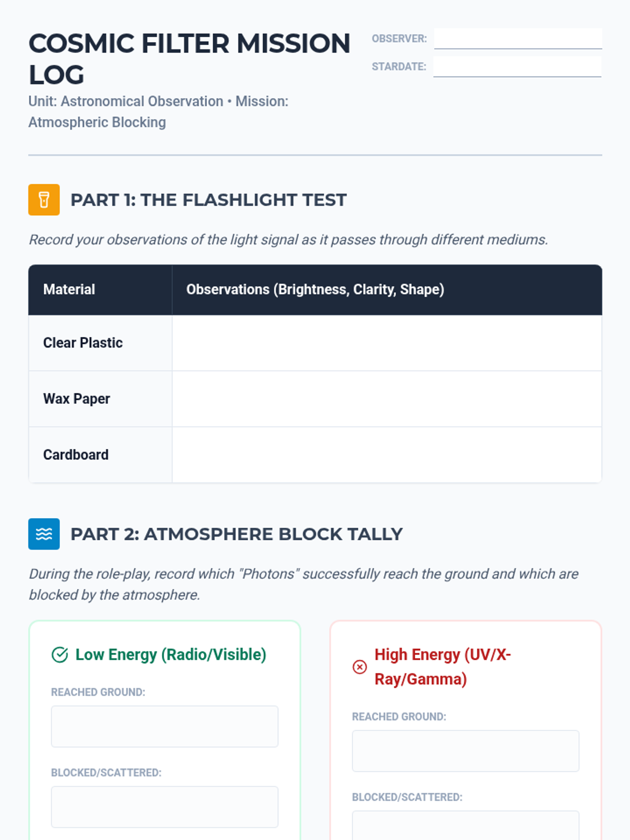
Task: Click the Cardboard observations cell
Action: click(x=387, y=455)
